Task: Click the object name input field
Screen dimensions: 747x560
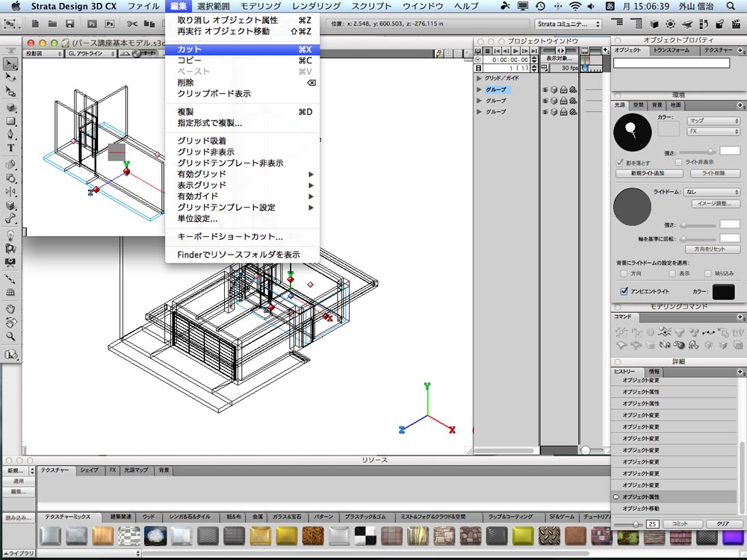Action: point(672,63)
